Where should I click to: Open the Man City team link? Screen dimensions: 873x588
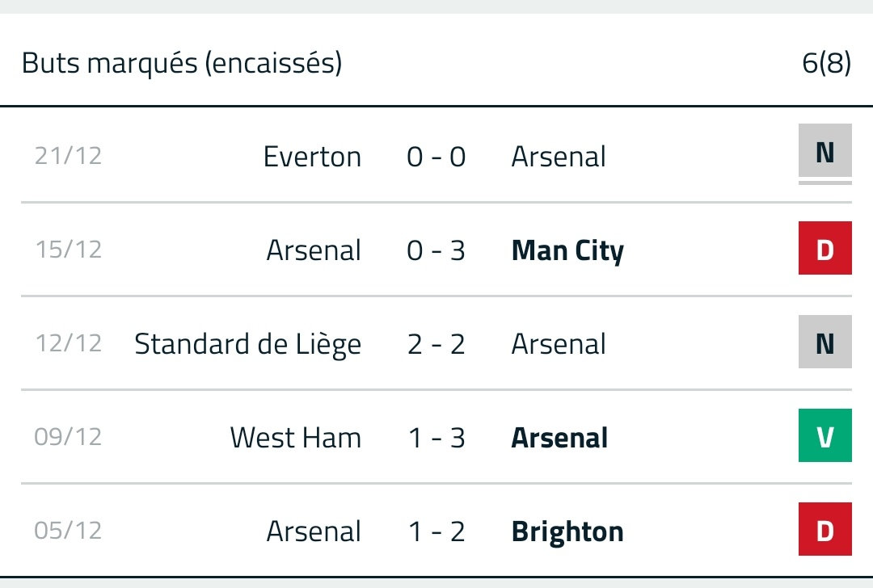(567, 250)
